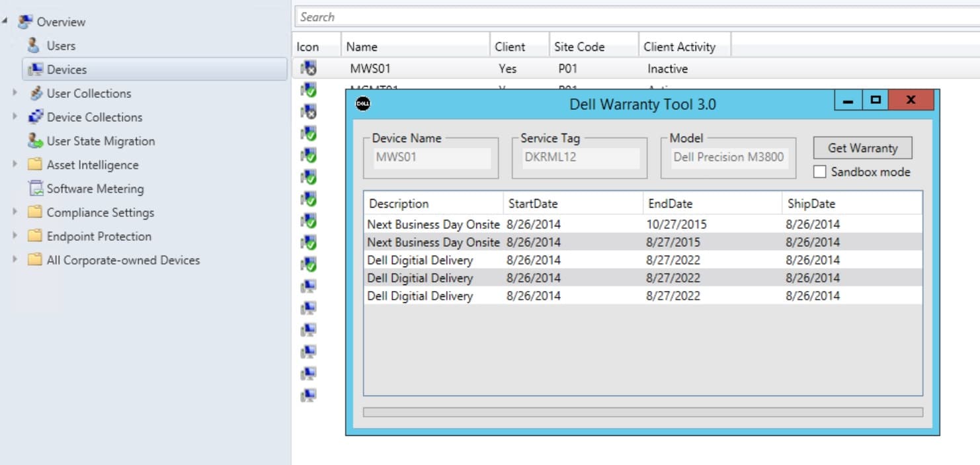Viewport: 980px width, 465px height.
Task: Enable Sandbox mode
Action: (820, 172)
